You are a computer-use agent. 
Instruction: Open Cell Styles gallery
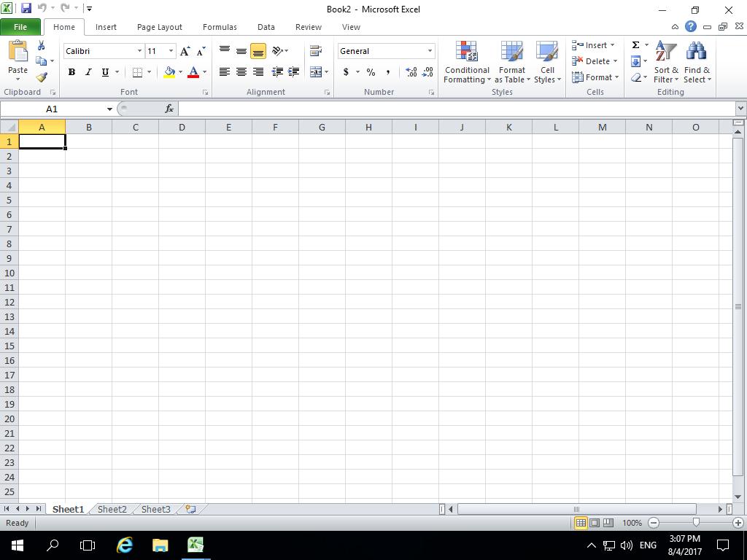[547, 63]
